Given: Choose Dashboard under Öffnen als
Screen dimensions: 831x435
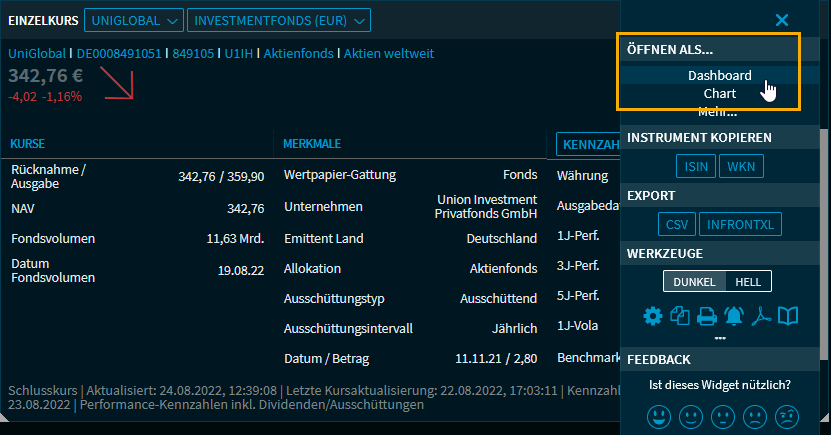Looking at the screenshot, I should tap(719, 75).
